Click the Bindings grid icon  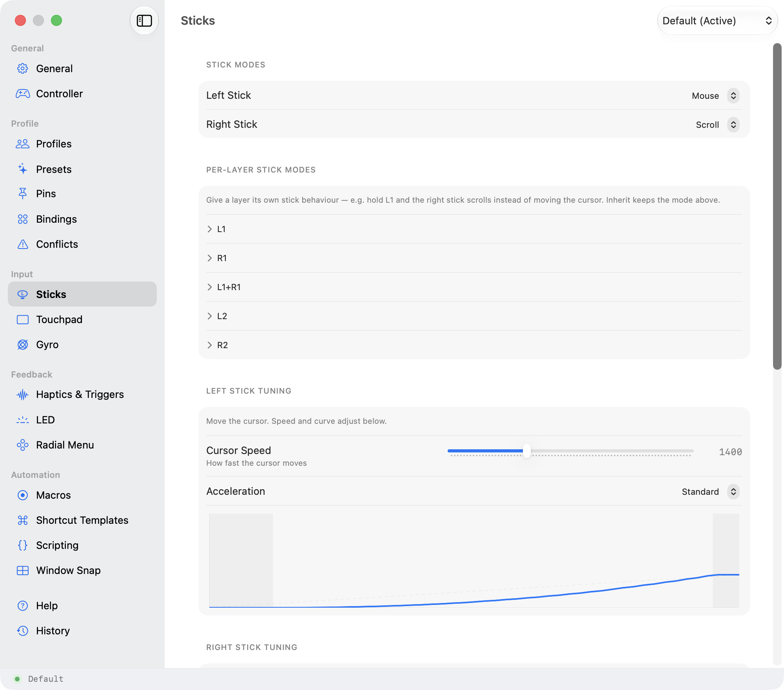(x=23, y=219)
